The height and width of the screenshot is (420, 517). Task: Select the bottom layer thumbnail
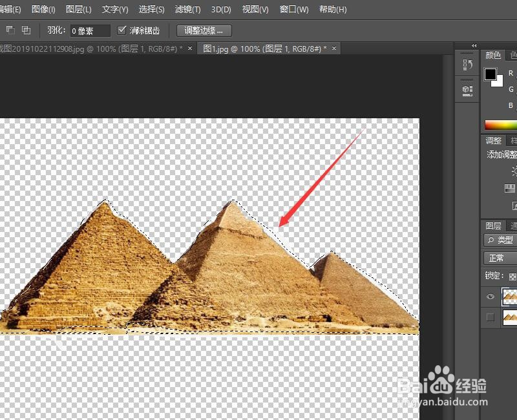point(510,317)
